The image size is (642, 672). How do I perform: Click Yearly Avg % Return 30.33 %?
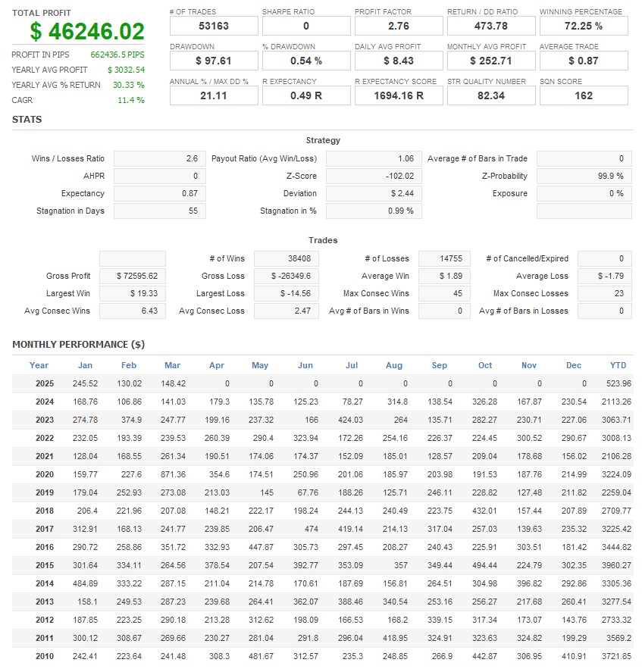(x=129, y=85)
